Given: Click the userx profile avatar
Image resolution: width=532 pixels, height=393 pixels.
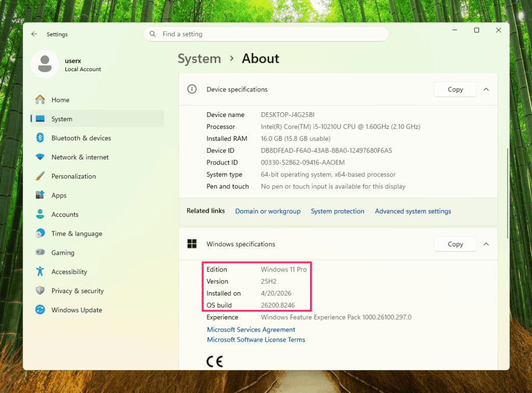Looking at the screenshot, I should [45, 64].
